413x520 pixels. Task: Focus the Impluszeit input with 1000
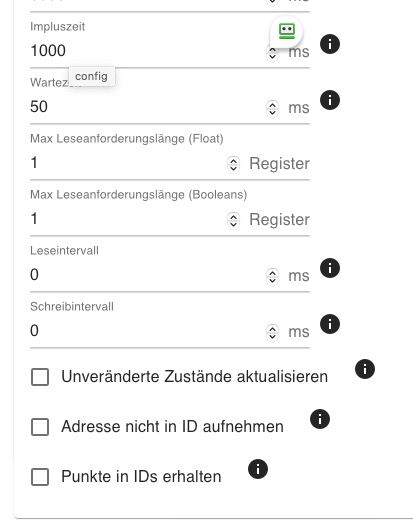148,51
